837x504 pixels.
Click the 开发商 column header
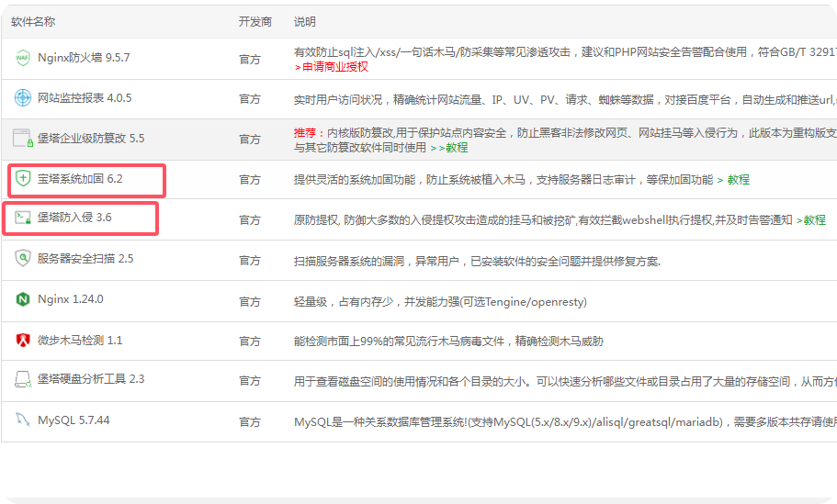tap(255, 22)
